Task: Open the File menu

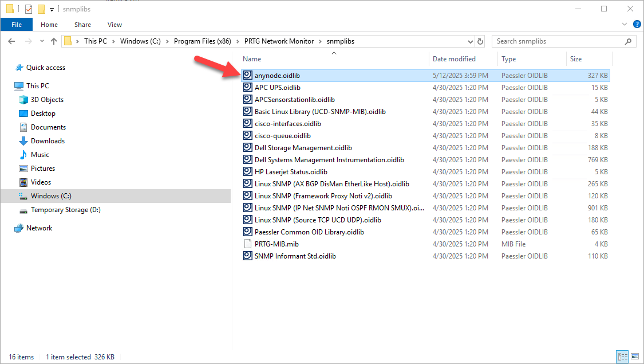Action: 17,25
